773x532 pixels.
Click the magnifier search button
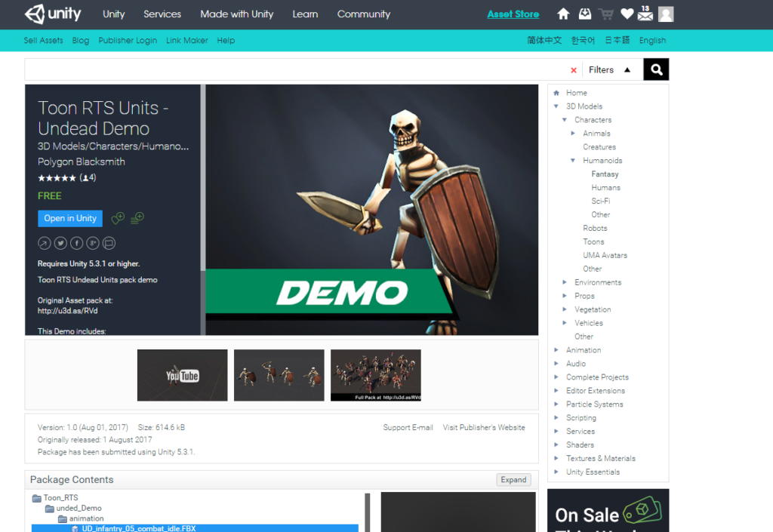click(656, 69)
